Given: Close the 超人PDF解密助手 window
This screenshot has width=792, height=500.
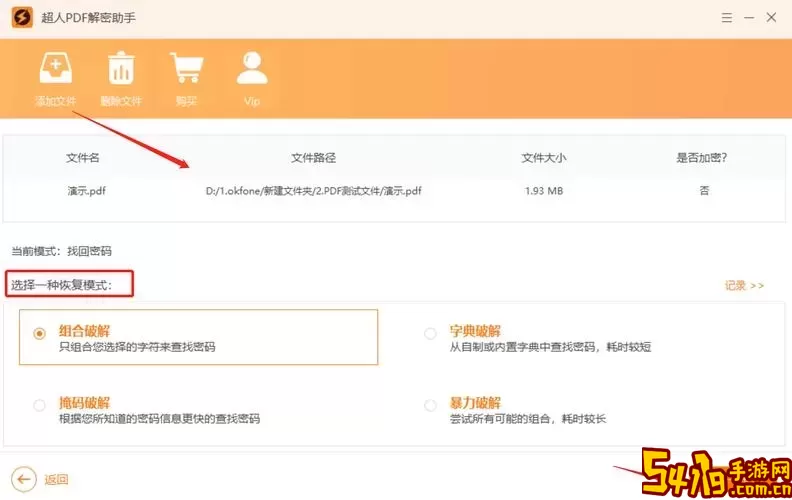Looking at the screenshot, I should [771, 18].
